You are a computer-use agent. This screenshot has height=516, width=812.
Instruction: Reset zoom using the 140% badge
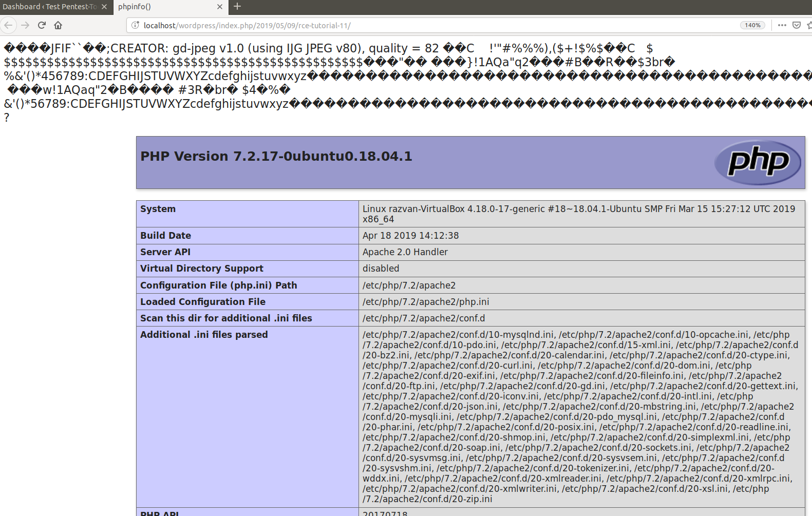(752, 25)
